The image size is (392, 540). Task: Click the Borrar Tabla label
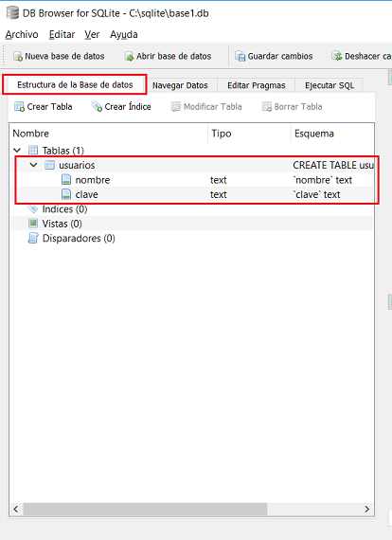(298, 107)
